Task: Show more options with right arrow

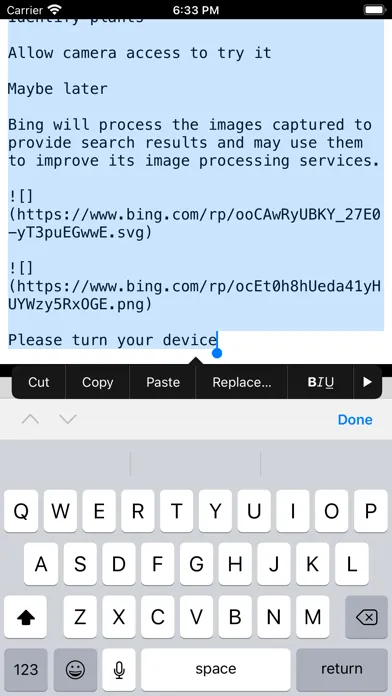Action: [367, 382]
